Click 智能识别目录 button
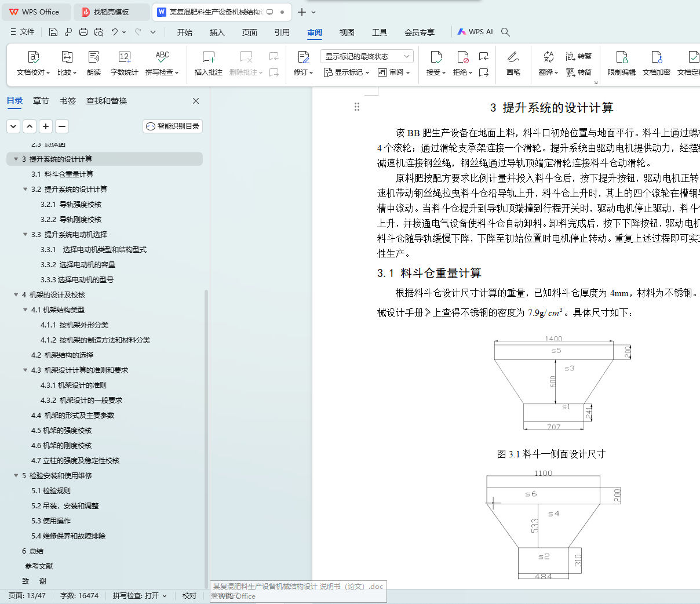 click(173, 126)
